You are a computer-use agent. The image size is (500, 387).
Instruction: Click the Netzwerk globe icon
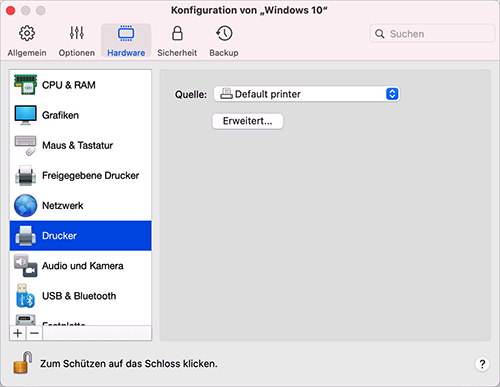(x=25, y=205)
